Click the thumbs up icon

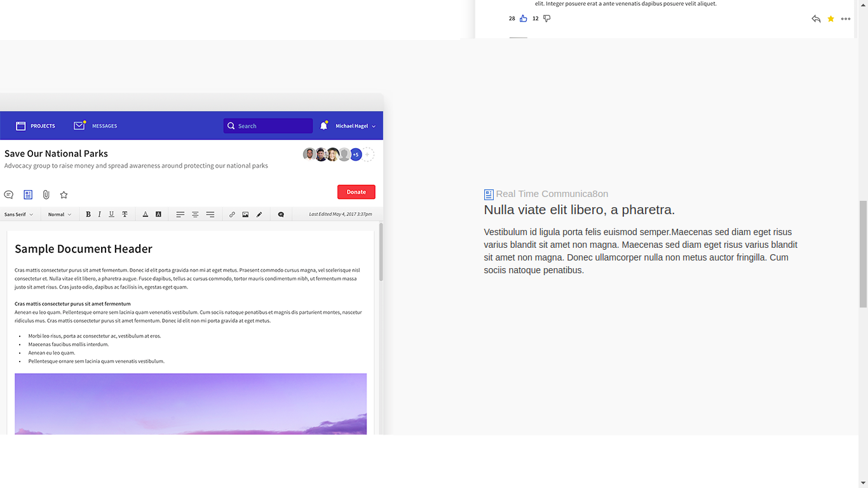click(524, 18)
